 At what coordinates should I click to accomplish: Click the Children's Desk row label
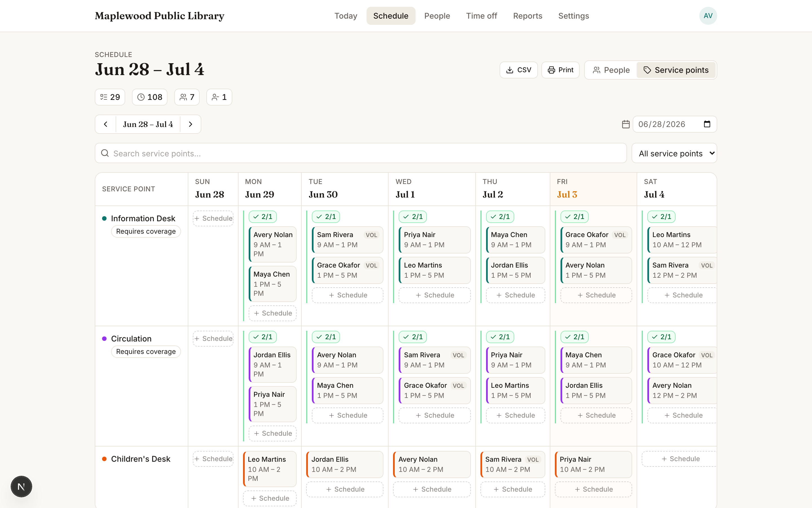pyautogui.click(x=141, y=459)
